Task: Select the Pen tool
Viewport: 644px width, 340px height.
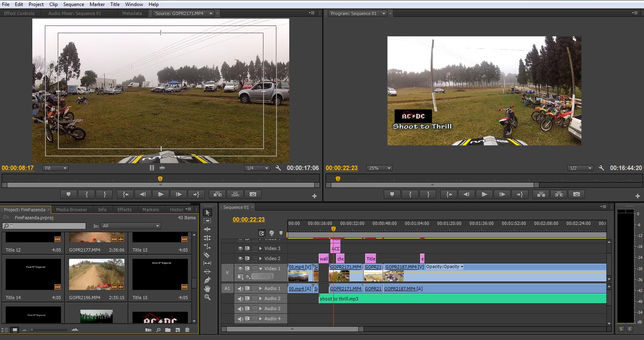Action: [x=207, y=280]
